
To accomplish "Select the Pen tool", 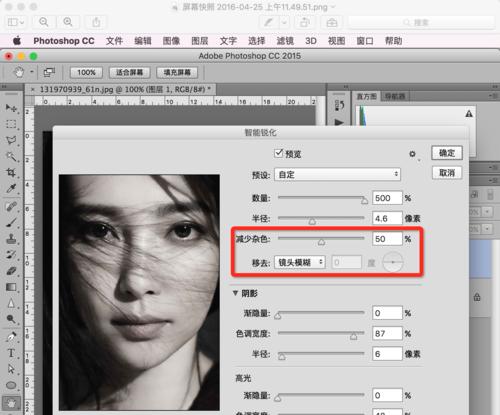I will 11,337.
